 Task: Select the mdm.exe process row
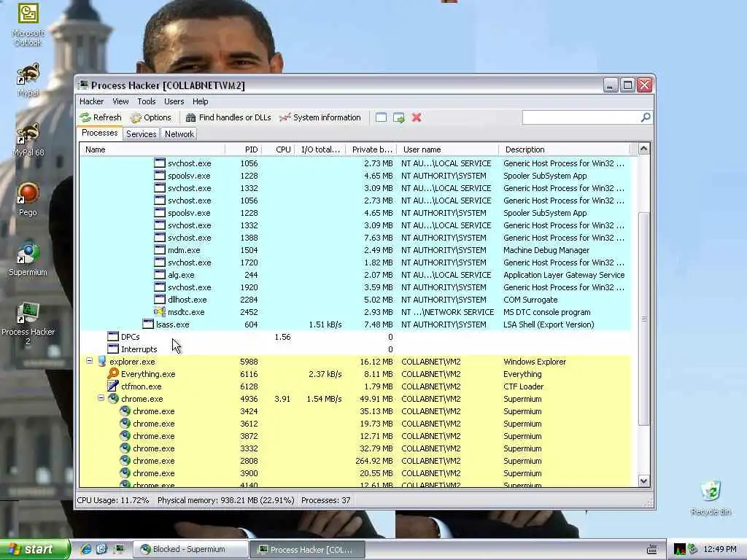pyautogui.click(x=355, y=250)
